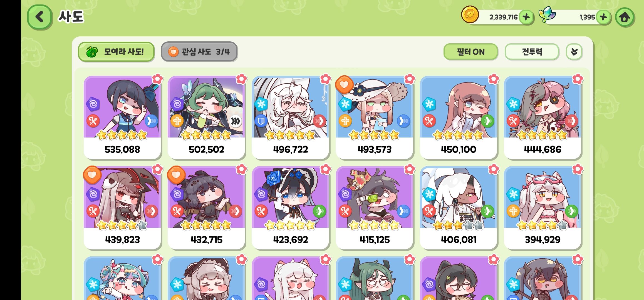Toggle favorite heart on the 432,715 apostle

(x=176, y=175)
